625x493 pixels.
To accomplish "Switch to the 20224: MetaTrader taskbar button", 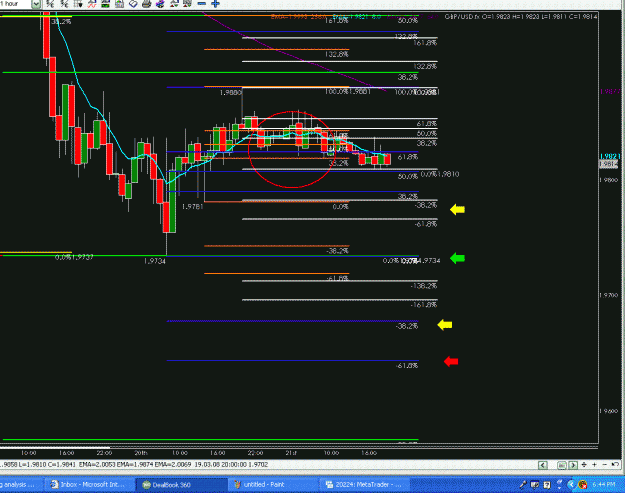I will click(x=365, y=485).
